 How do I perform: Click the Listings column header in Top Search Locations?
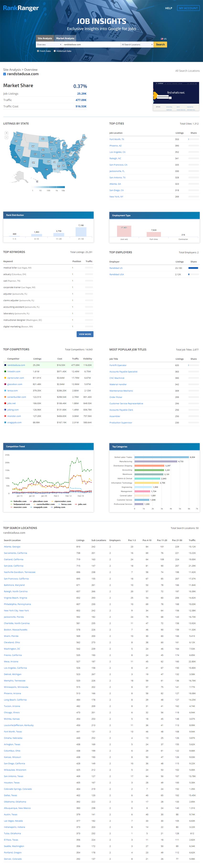coord(80,540)
